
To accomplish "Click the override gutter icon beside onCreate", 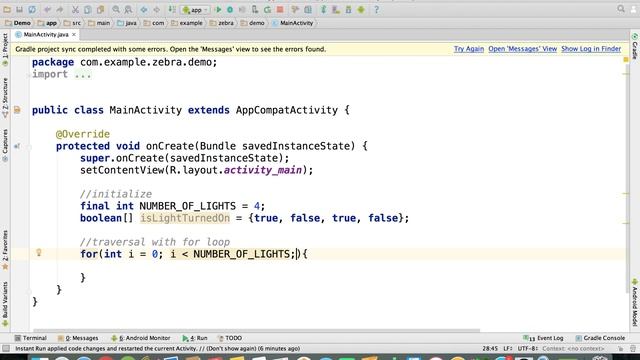I will [x=17, y=146].
